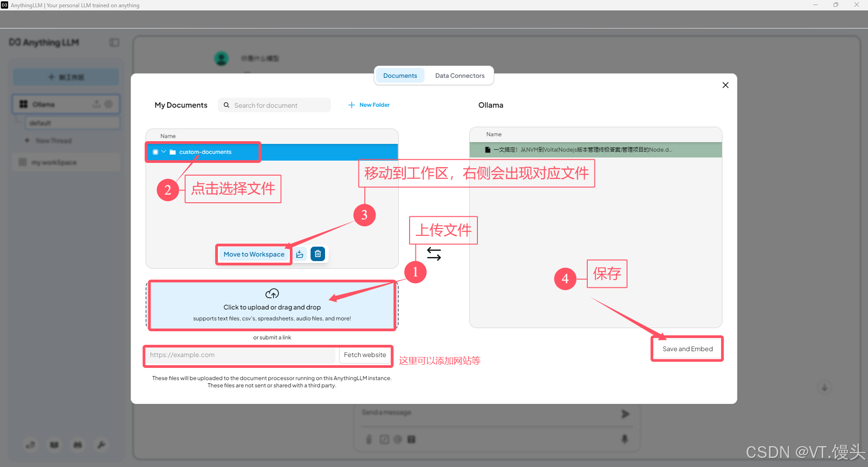Viewport: 868px width, 467px height.
Task: Open the Ollama workspace settings gear
Action: click(x=109, y=104)
